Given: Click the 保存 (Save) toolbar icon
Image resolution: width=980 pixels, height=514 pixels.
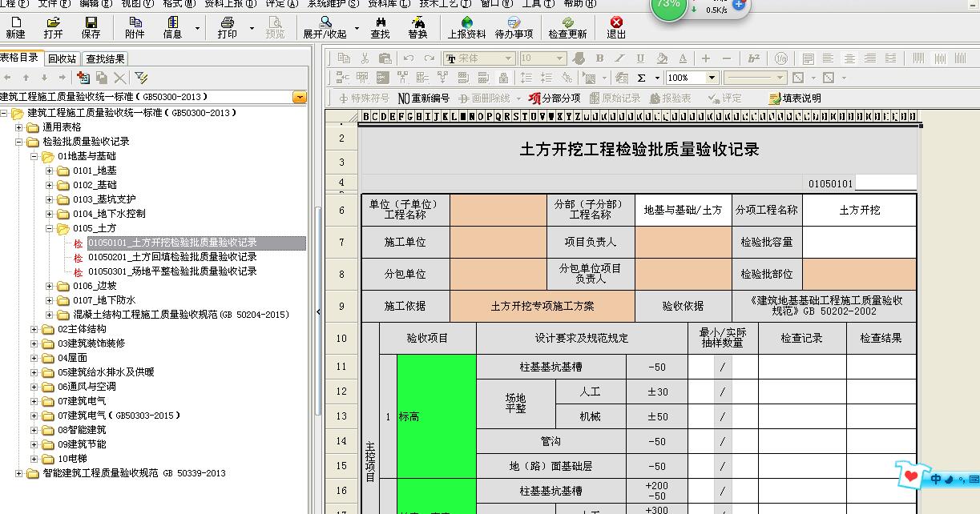Looking at the screenshot, I should 91,27.
